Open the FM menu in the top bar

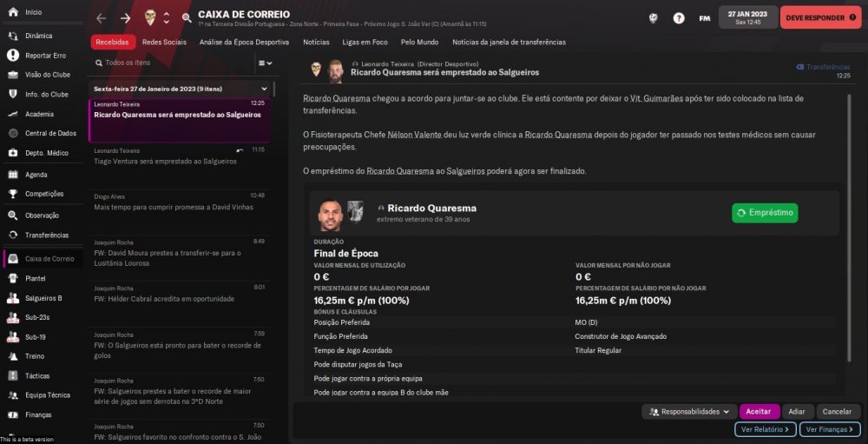(705, 18)
